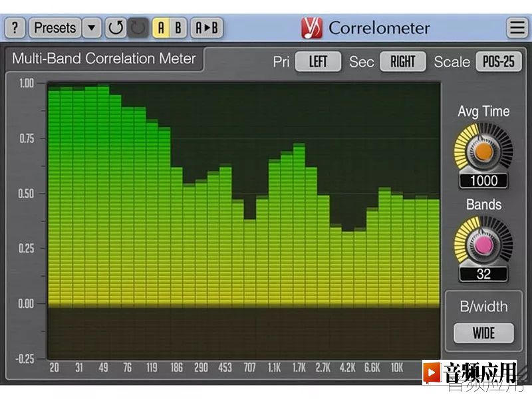Viewport: 532px width, 399px height.
Task: Change primary channel LEFT selector
Action: click(x=318, y=61)
